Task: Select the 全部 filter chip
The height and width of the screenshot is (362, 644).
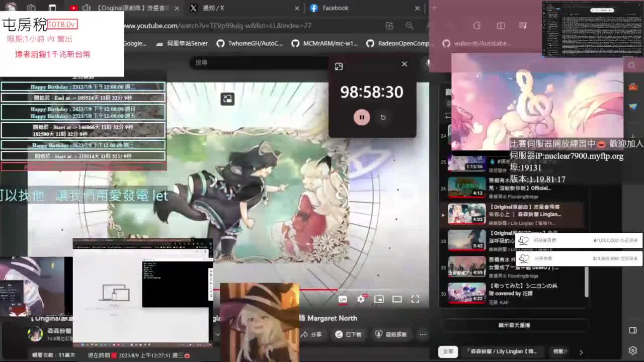Action: (448, 351)
